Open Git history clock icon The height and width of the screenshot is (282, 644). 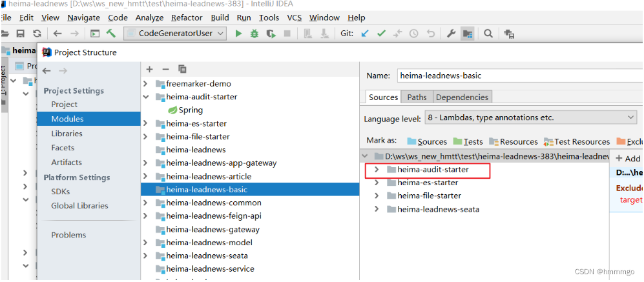413,34
